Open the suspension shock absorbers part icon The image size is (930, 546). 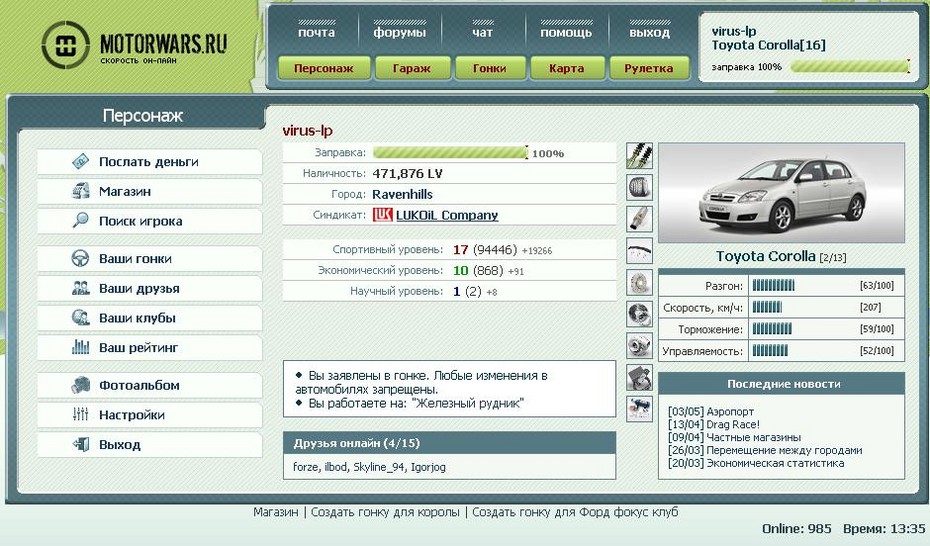639,155
